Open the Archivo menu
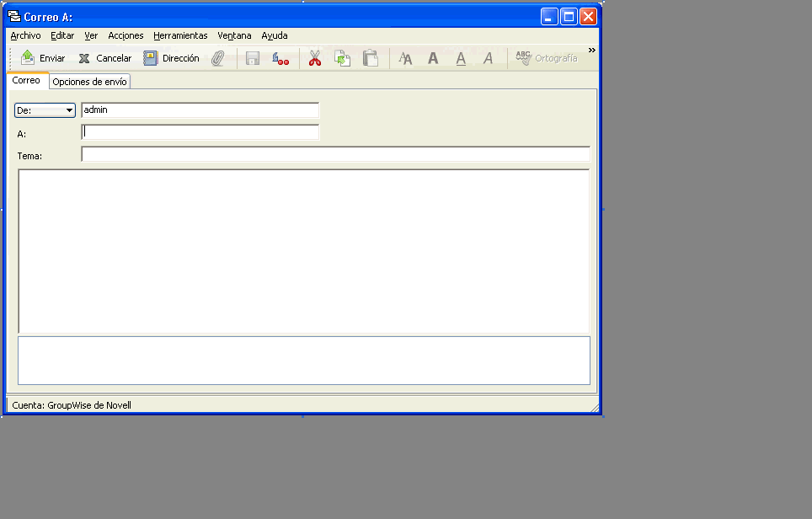 [x=25, y=35]
